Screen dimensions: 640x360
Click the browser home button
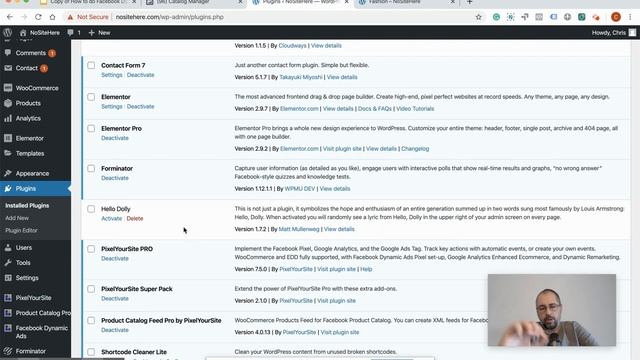pos(52,17)
